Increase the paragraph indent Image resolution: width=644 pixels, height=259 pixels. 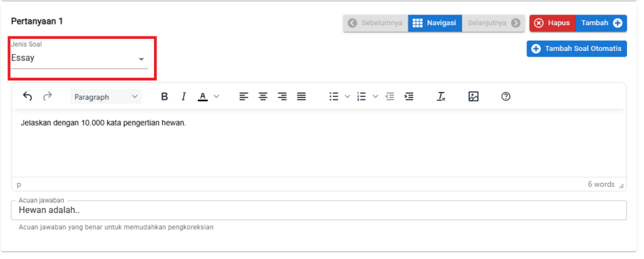[x=409, y=96]
